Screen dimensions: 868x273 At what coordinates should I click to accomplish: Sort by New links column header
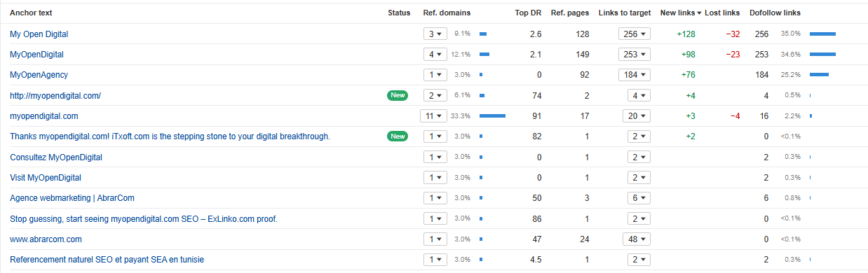click(x=680, y=13)
